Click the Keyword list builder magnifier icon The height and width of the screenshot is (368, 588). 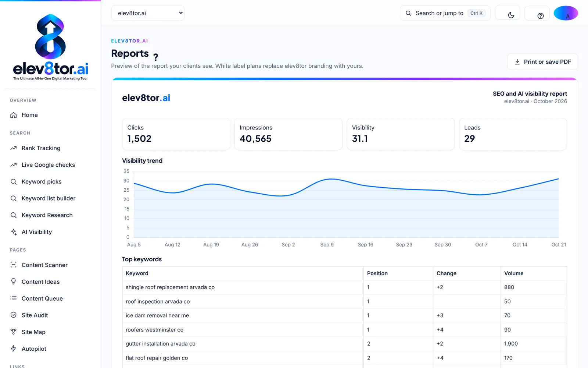(14, 198)
